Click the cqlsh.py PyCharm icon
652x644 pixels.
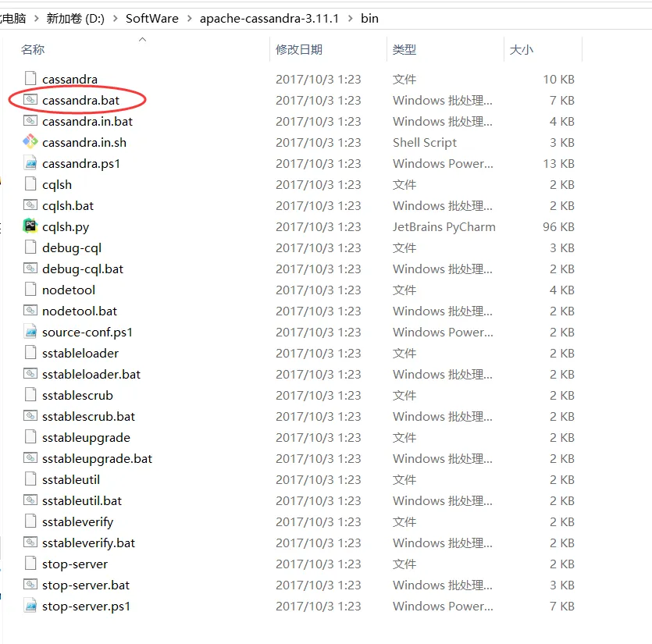30,226
